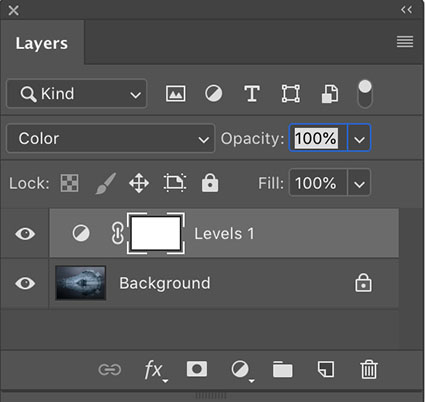Filter for shape layers icon
This screenshot has width=425, height=402.
[x=291, y=94]
